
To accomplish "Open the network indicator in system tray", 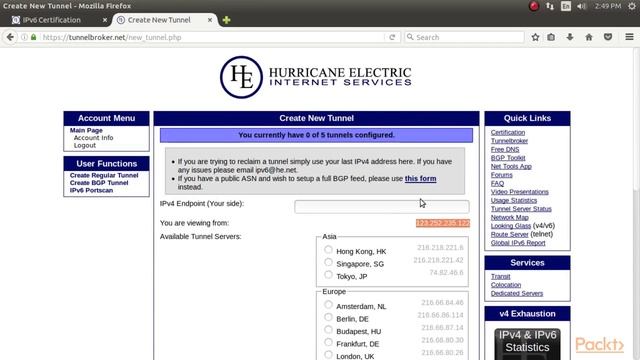I will [x=550, y=6].
